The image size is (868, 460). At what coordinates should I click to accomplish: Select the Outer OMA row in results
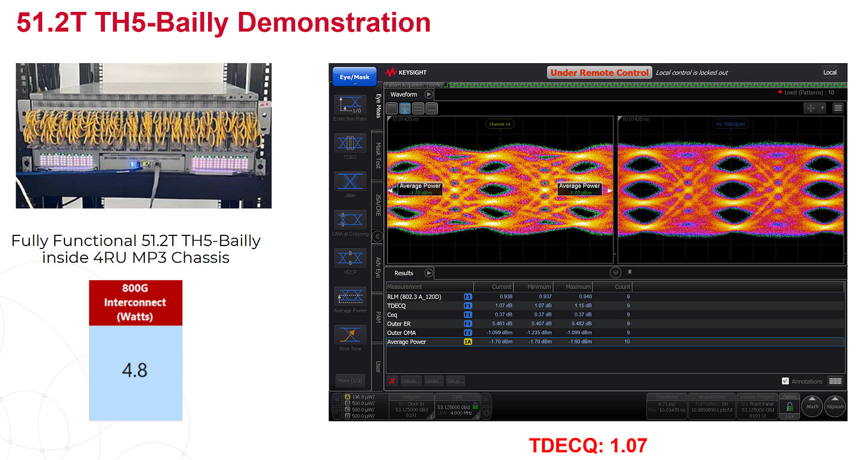[x=615, y=332]
